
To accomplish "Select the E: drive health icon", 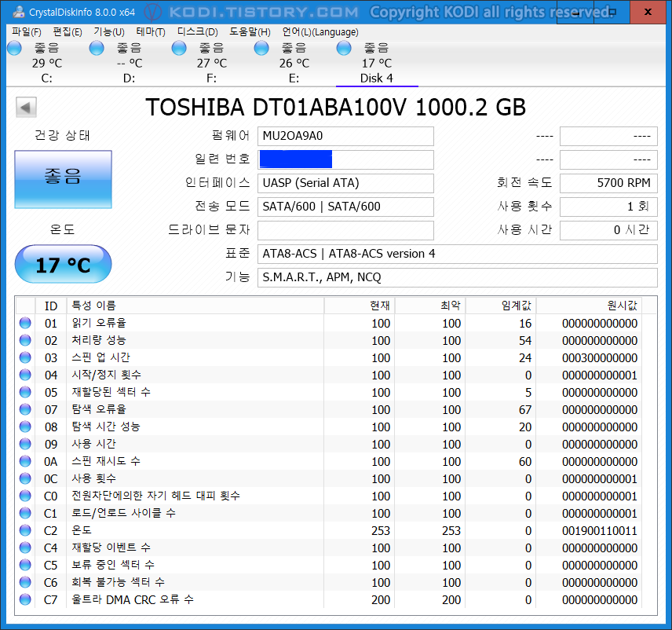I will coord(261,48).
